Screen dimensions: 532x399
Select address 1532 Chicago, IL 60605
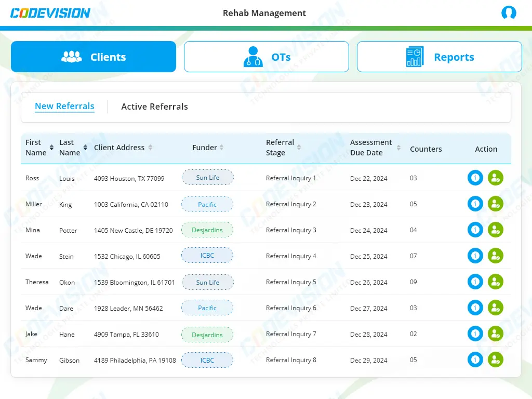(127, 257)
